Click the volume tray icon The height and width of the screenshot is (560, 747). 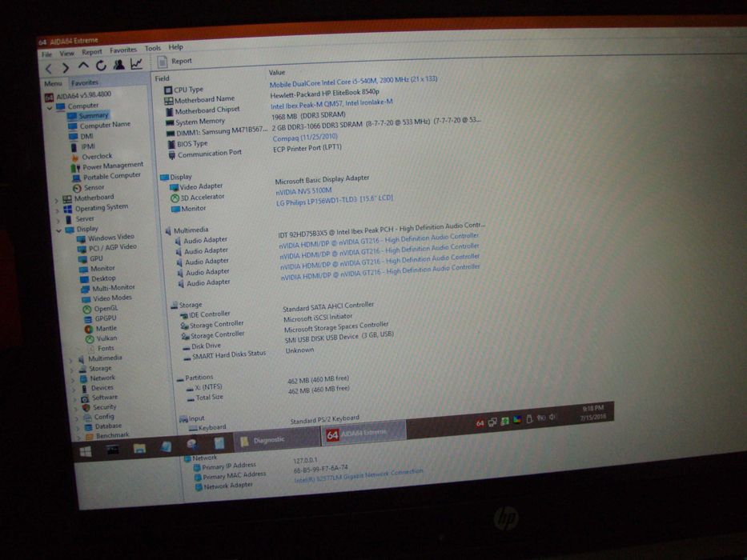[x=552, y=417]
